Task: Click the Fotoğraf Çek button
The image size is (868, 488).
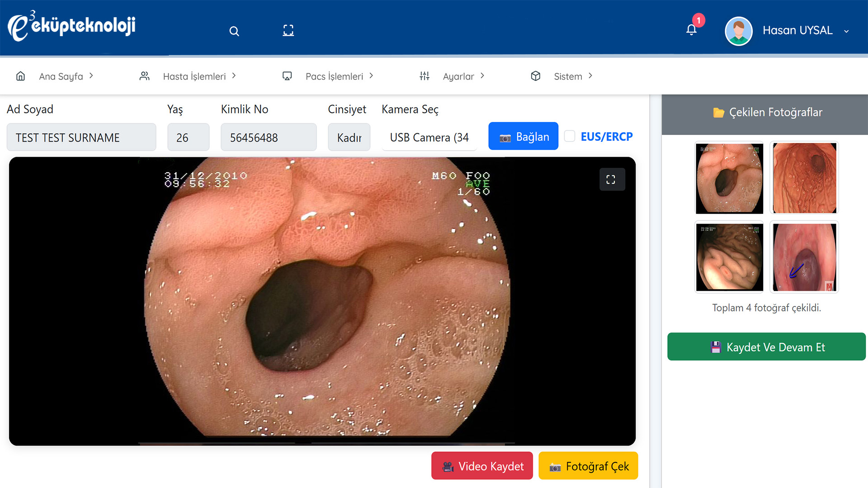Action: coord(588,466)
